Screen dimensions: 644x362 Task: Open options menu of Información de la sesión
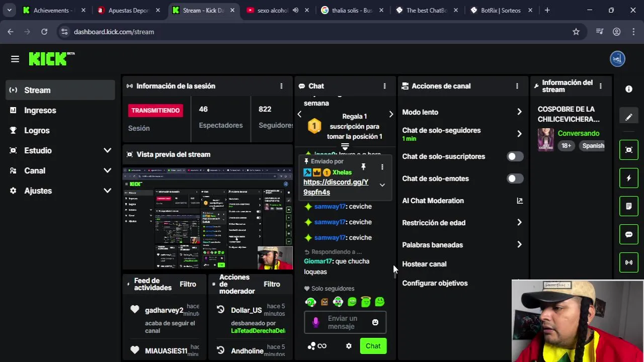(281, 86)
